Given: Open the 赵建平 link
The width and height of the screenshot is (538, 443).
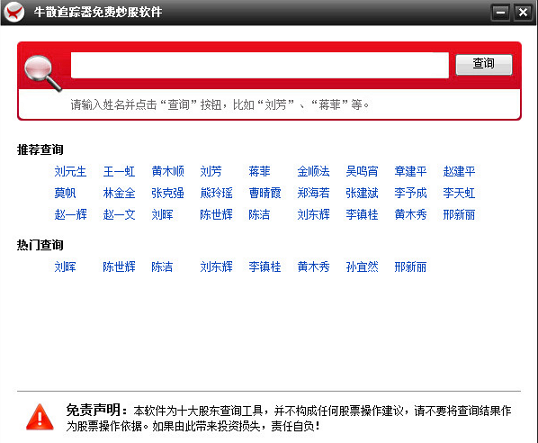Looking at the screenshot, I should 459,171.
